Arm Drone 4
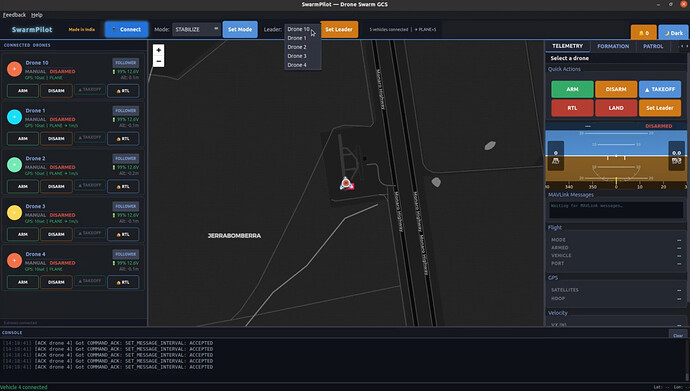Image resolution: width=690 pixels, height=391 pixels. (23, 282)
